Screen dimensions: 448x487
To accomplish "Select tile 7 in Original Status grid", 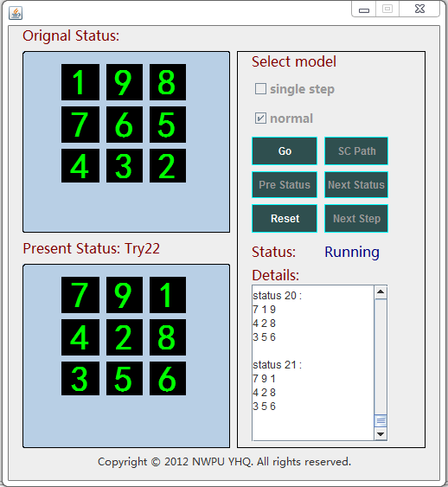I will (x=80, y=125).
